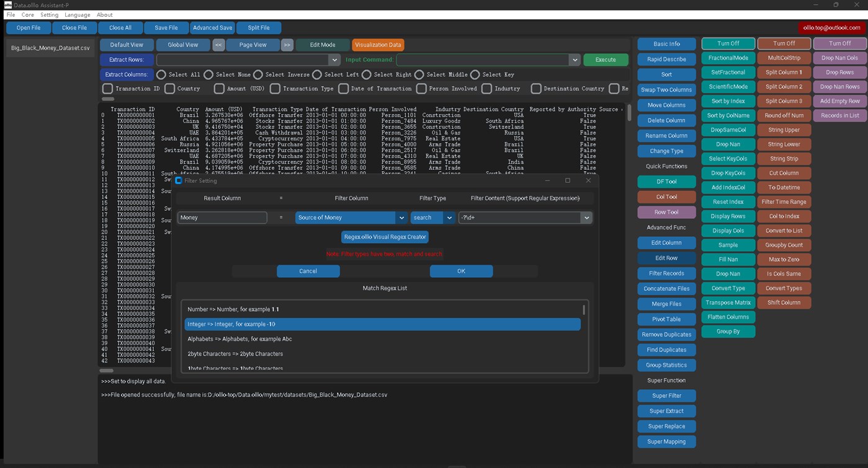
Task: Select "Integer" in the Match Regex List
Action: 382,324
